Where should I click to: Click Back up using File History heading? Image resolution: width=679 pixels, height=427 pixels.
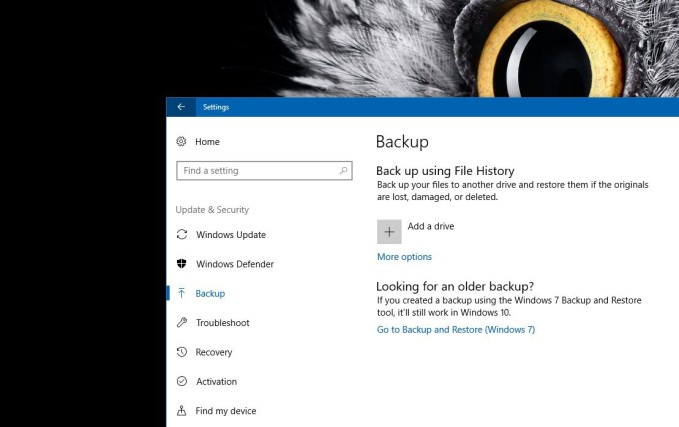click(445, 171)
